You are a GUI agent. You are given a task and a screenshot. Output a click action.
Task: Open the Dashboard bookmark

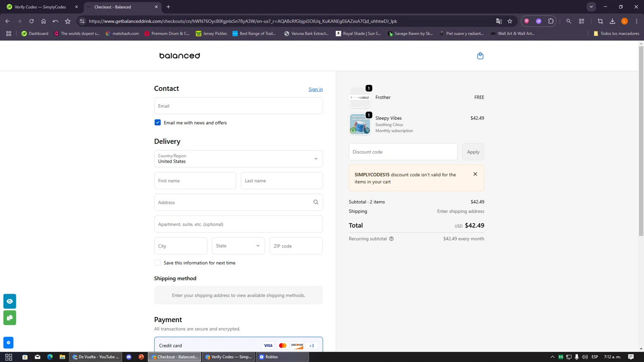click(35, 33)
